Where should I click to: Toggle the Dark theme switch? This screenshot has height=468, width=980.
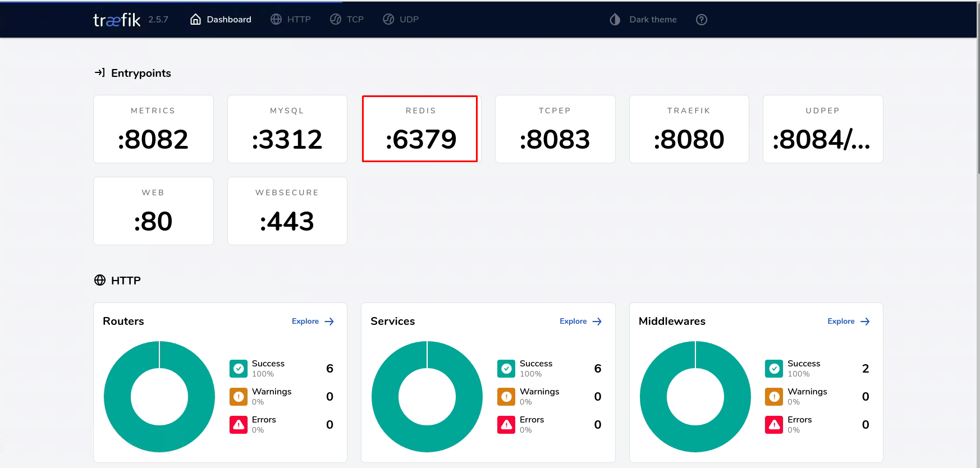pyautogui.click(x=643, y=20)
